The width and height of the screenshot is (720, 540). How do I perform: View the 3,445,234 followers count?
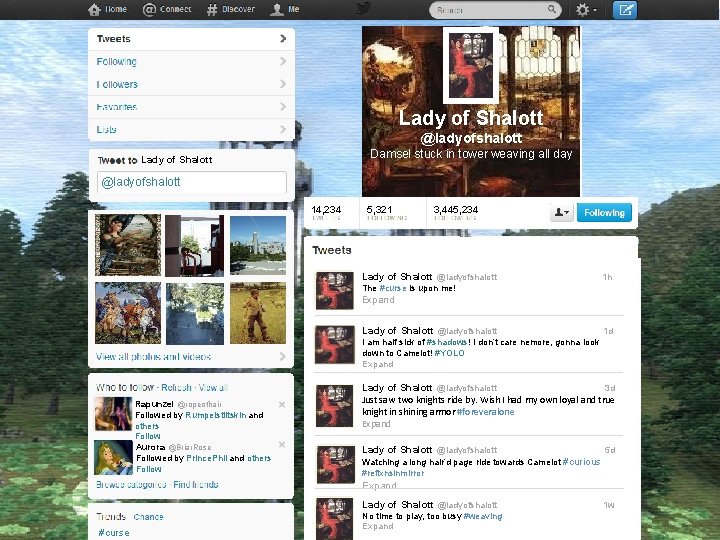point(456,213)
